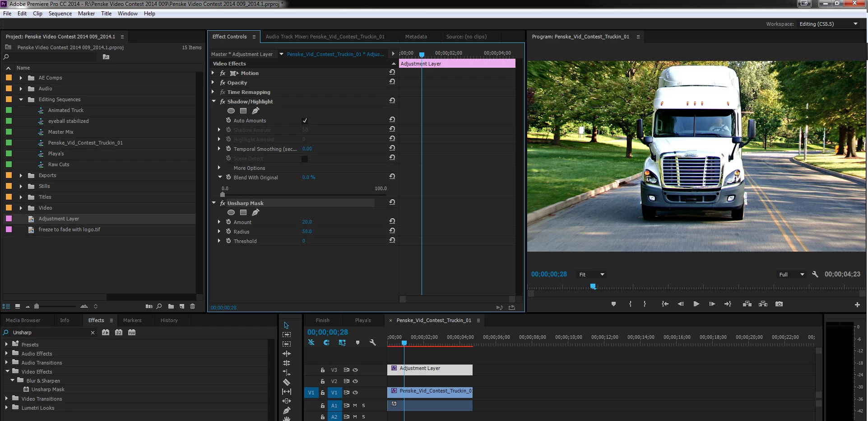Open the Fit zoom level dropdown
The width and height of the screenshot is (868, 421).
(x=592, y=275)
